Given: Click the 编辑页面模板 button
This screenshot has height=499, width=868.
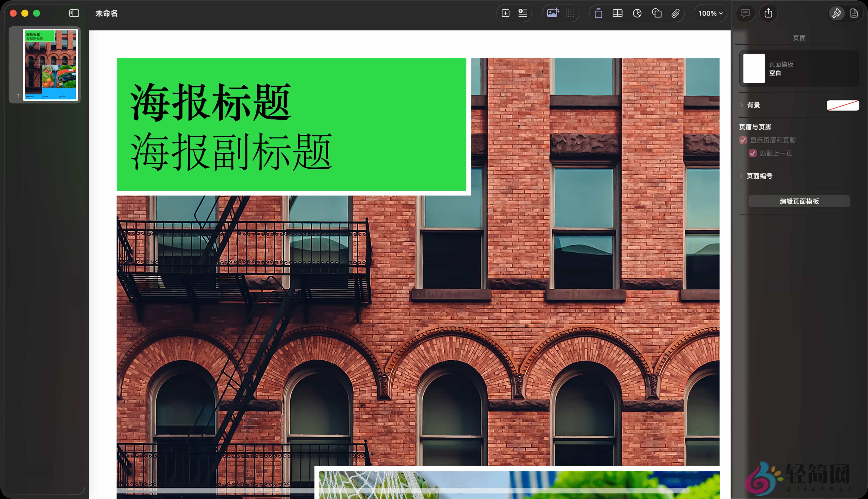Looking at the screenshot, I should [799, 201].
